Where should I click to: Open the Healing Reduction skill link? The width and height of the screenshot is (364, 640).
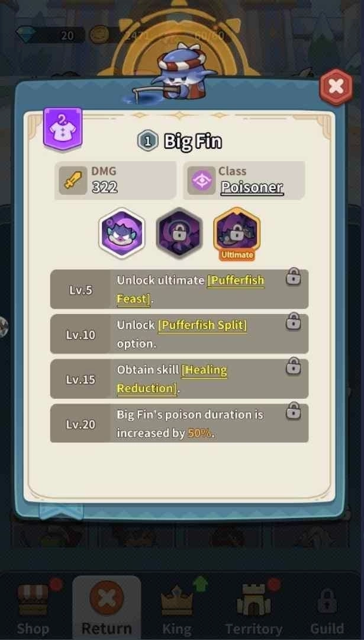pyautogui.click(x=172, y=379)
